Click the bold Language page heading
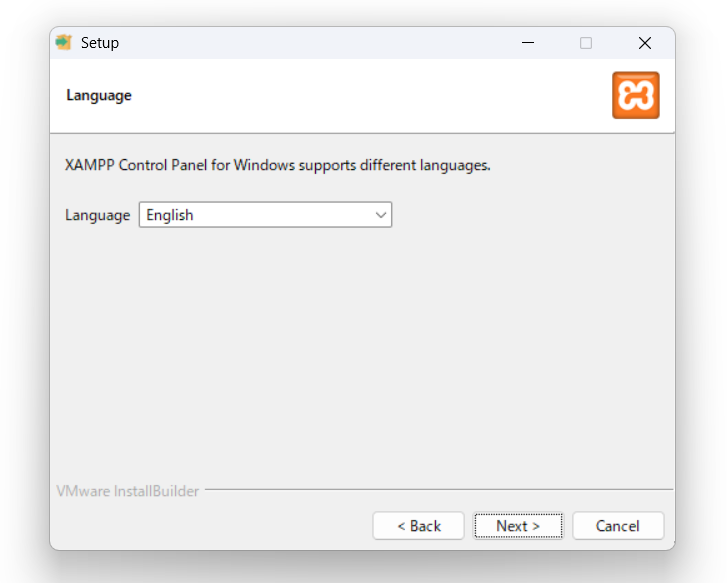The height and width of the screenshot is (583, 727). point(99,96)
